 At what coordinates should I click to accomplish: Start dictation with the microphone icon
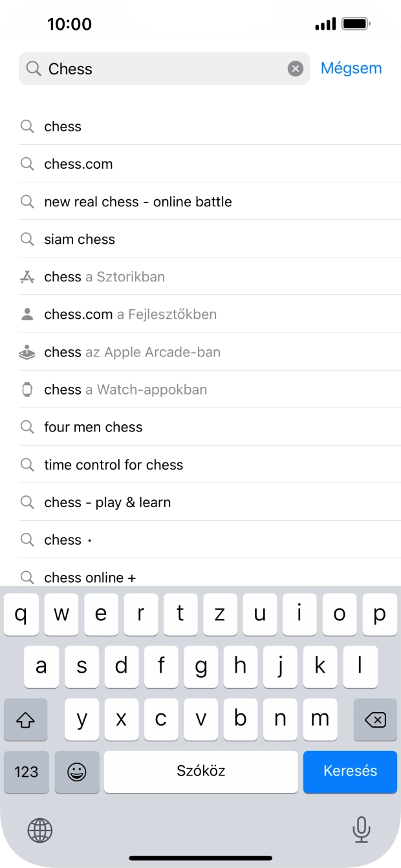point(361,830)
